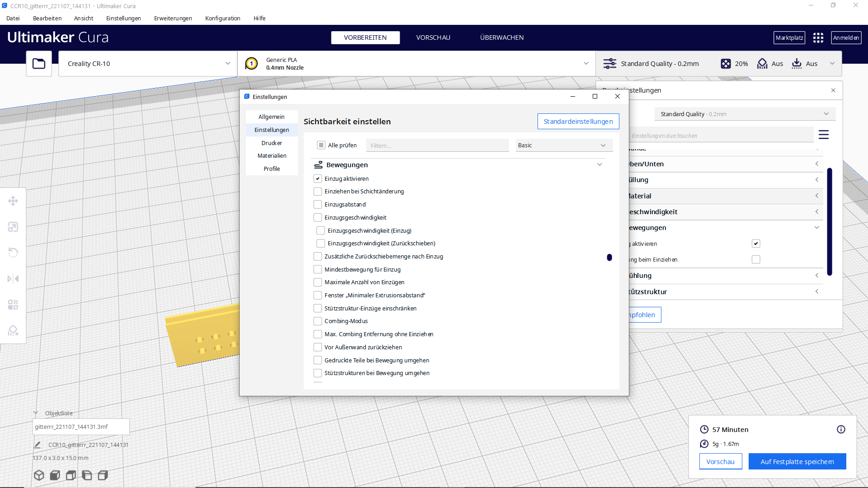The image size is (868, 488).
Task: Click the print info circle icon
Action: click(841, 429)
